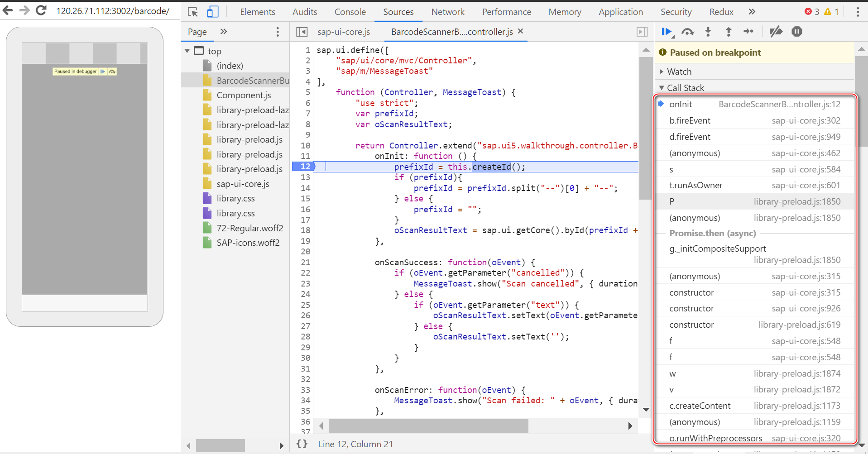The image size is (868, 454).
Task: Hide the navigator sidebar icon
Action: coord(302,32)
